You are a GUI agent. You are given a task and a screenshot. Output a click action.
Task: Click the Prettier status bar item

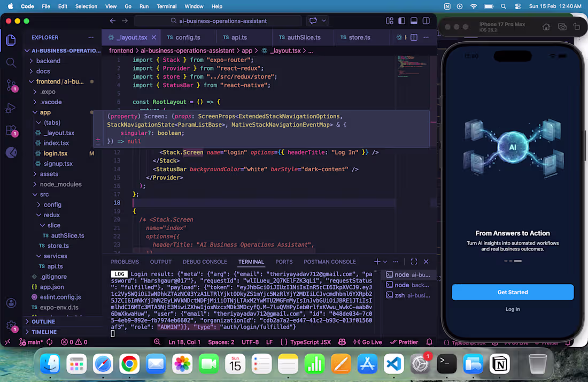404,341
